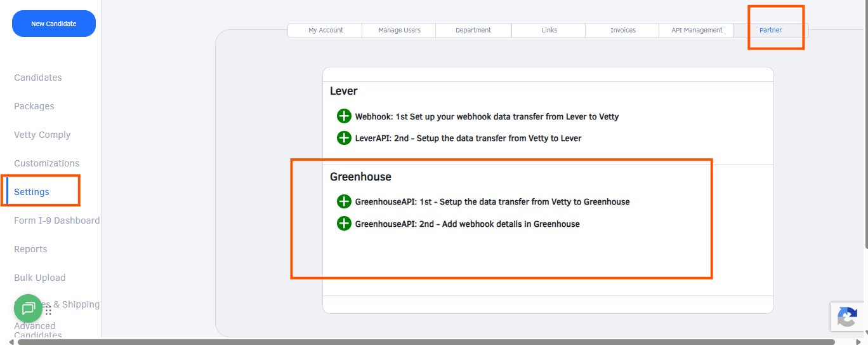Click 'LeverAPI: 2nd - Setup the data transfer' text
868x345 pixels.
(x=468, y=138)
